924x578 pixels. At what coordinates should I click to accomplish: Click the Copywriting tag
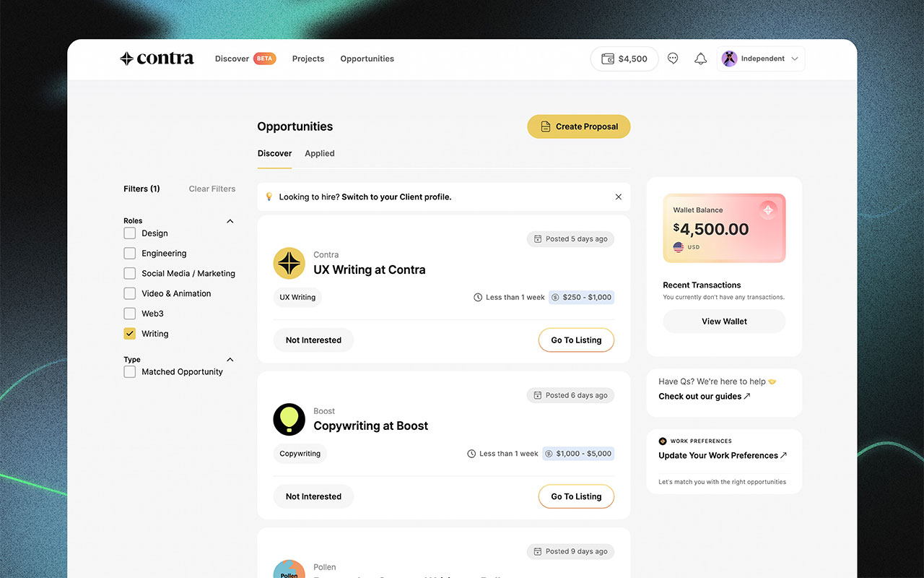click(300, 454)
